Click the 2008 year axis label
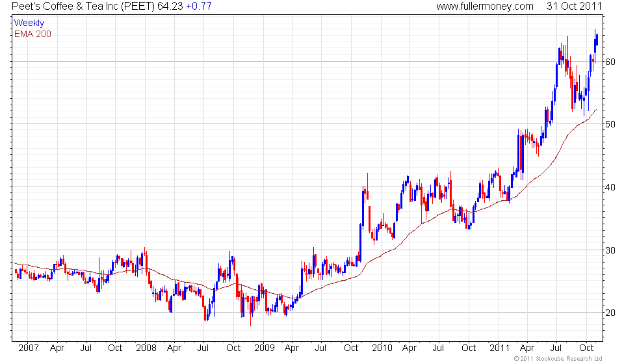Image resolution: width=637 pixels, height=364 pixels. pyautogui.click(x=146, y=348)
